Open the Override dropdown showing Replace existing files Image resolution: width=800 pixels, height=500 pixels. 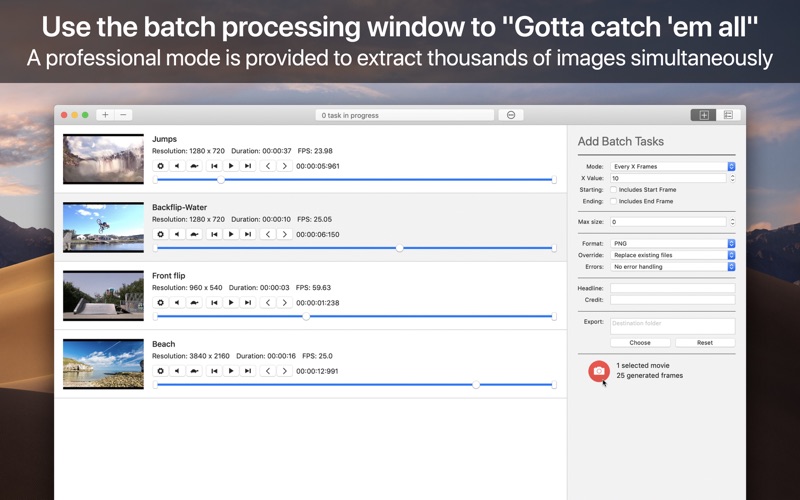click(x=672, y=255)
